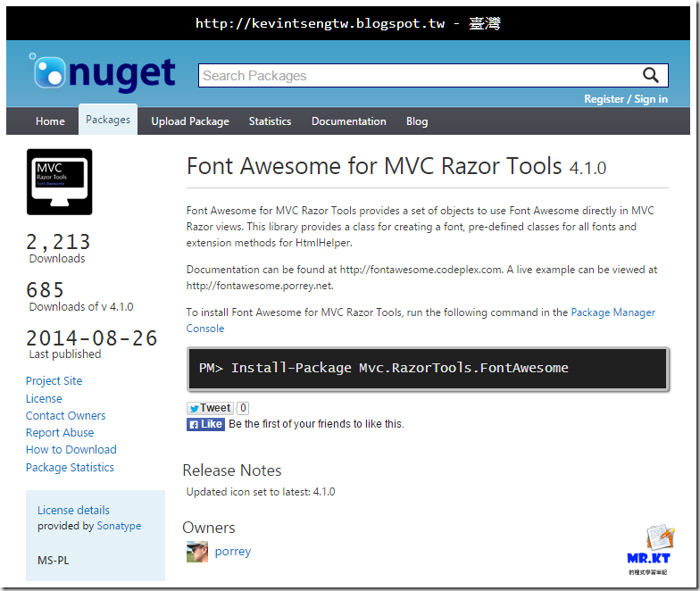The height and width of the screenshot is (591, 700).
Task: Switch to the Packages tab
Action: (108, 120)
